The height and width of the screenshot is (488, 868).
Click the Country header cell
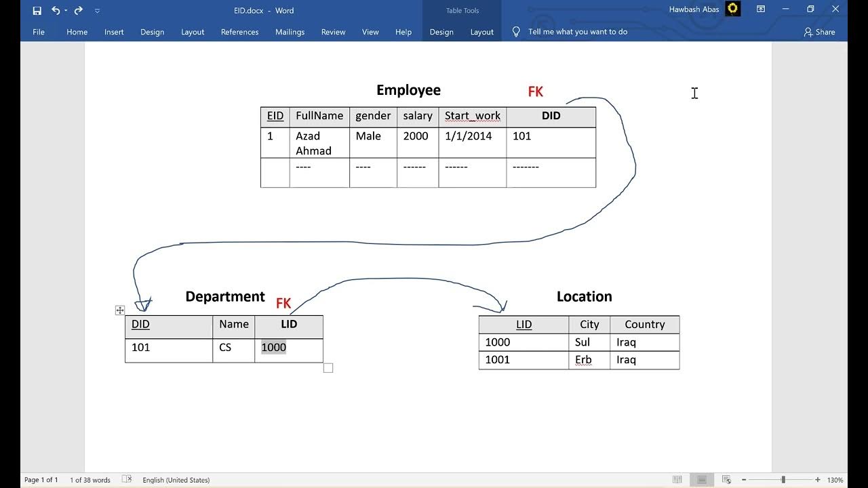[x=645, y=325]
